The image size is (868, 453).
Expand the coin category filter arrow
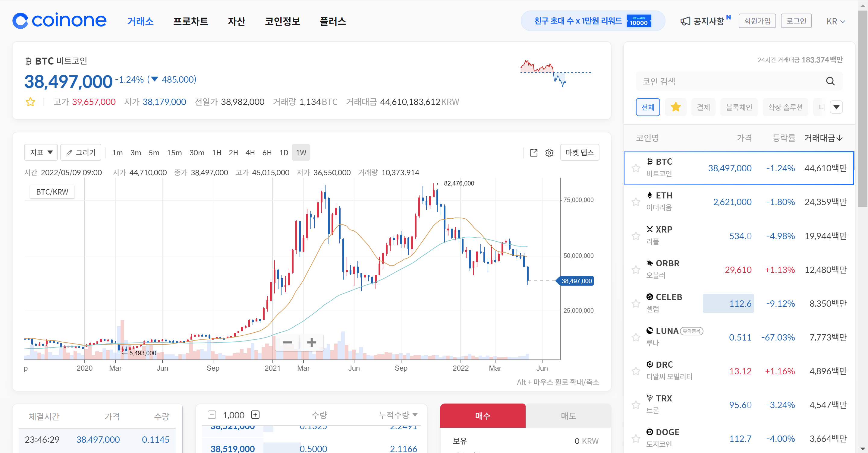(x=836, y=107)
